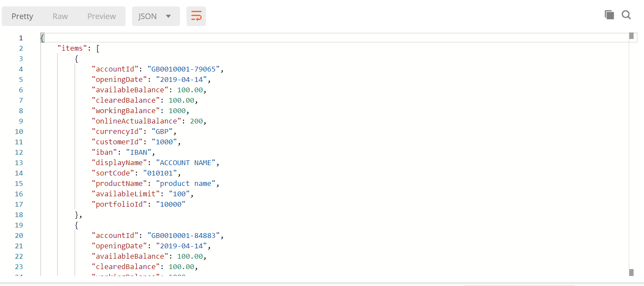Click the "GB0010001-84883" accountId value

coord(185,235)
